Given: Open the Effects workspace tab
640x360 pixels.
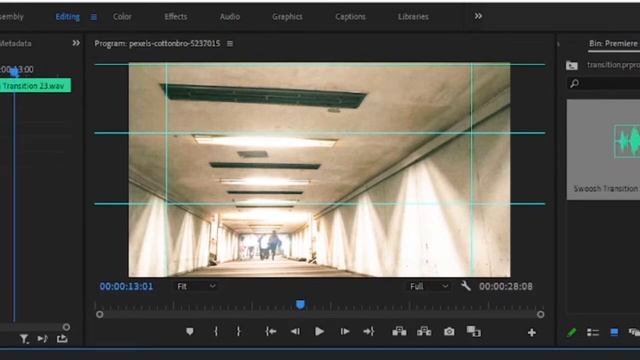Looking at the screenshot, I should [x=176, y=17].
